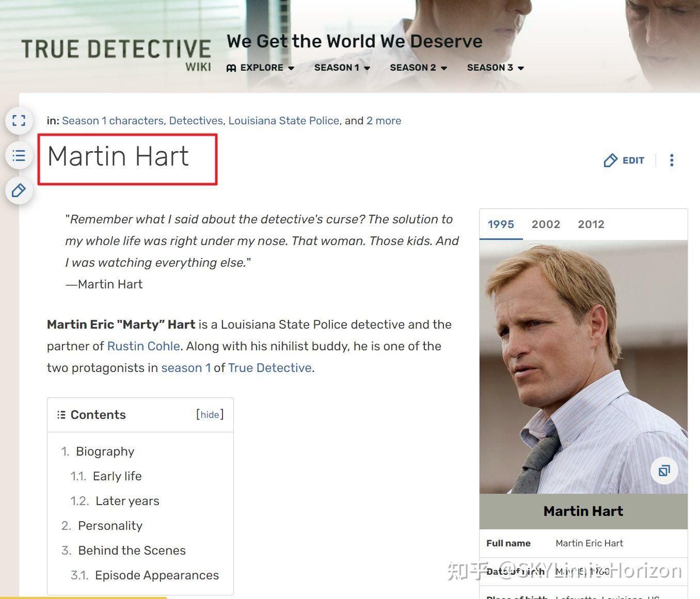This screenshot has height=599, width=700.
Task: Jump to the Personality section
Action: pos(110,526)
